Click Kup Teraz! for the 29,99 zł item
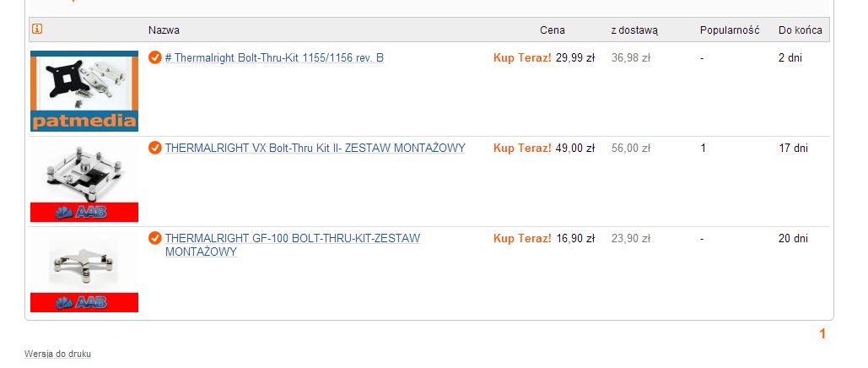This screenshot has height=368, width=868. 522,57
